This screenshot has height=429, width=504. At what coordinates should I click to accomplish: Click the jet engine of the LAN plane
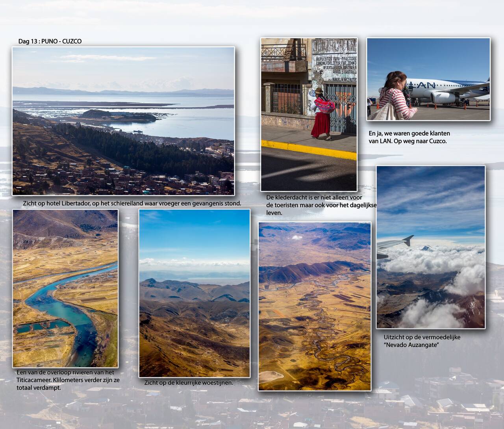click(x=443, y=97)
